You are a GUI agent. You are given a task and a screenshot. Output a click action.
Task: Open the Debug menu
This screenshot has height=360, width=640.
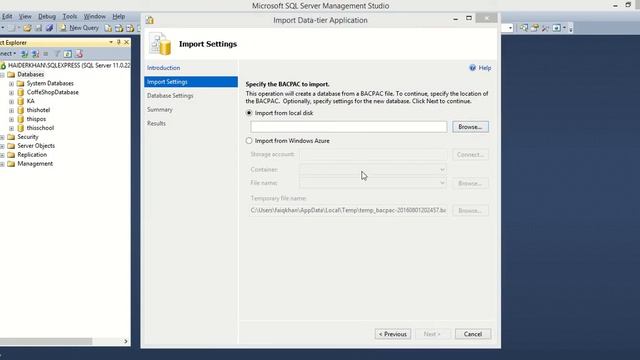(x=47, y=16)
